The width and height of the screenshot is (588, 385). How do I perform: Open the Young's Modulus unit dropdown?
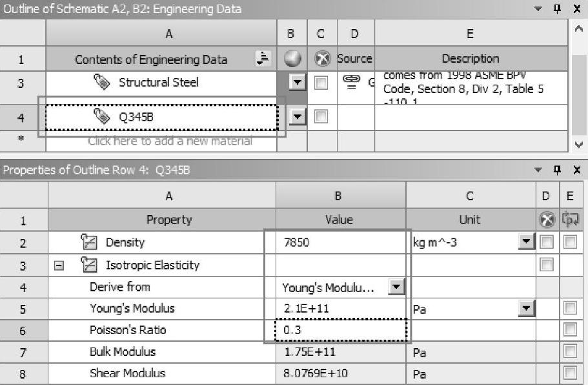[526, 308]
